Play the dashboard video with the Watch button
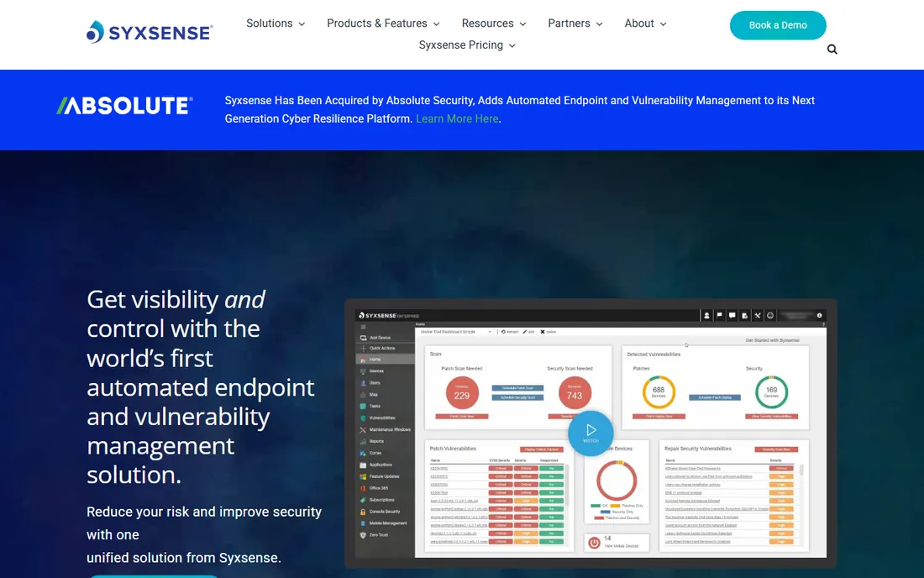924x578 pixels. coord(591,433)
